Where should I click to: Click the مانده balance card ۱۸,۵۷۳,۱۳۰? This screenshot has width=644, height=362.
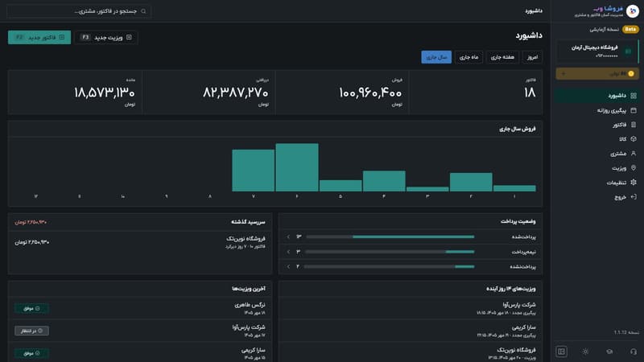(75, 92)
